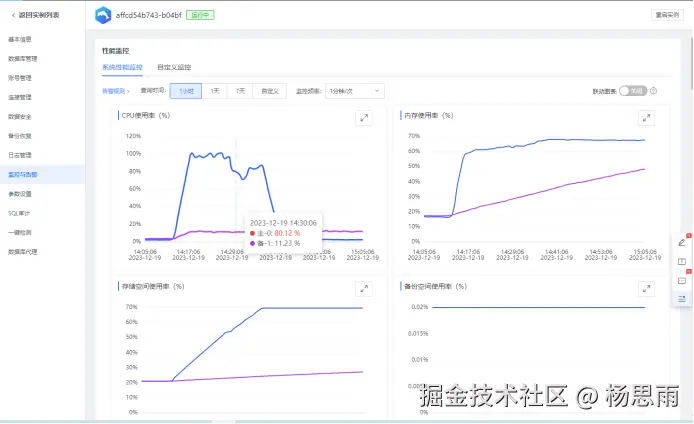Switch to the 系统性能监控 tab
Screen dimensions: 694x424
(x=123, y=67)
